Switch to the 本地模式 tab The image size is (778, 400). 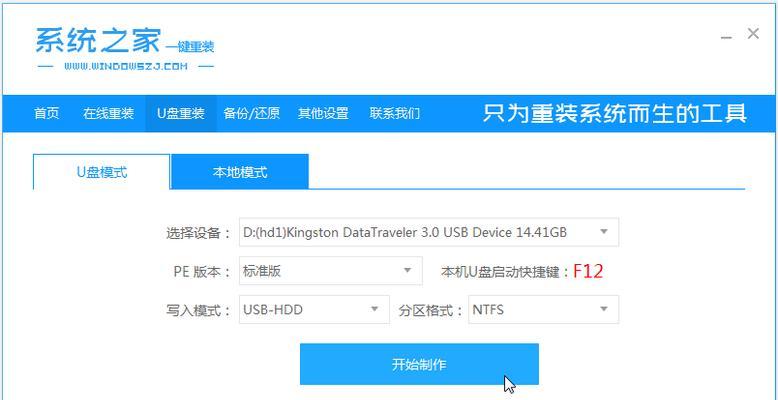click(x=240, y=172)
